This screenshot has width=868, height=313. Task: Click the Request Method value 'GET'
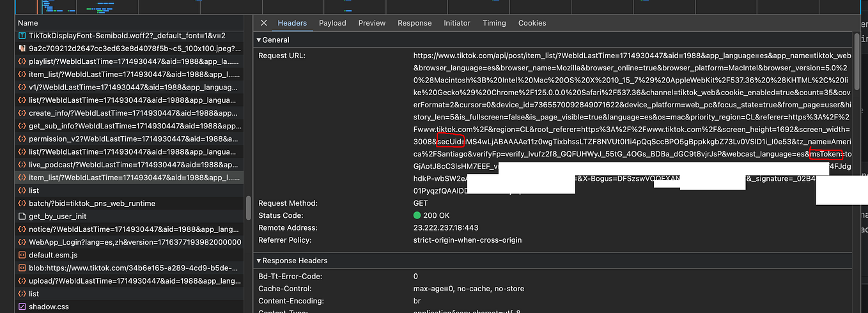pyautogui.click(x=421, y=203)
